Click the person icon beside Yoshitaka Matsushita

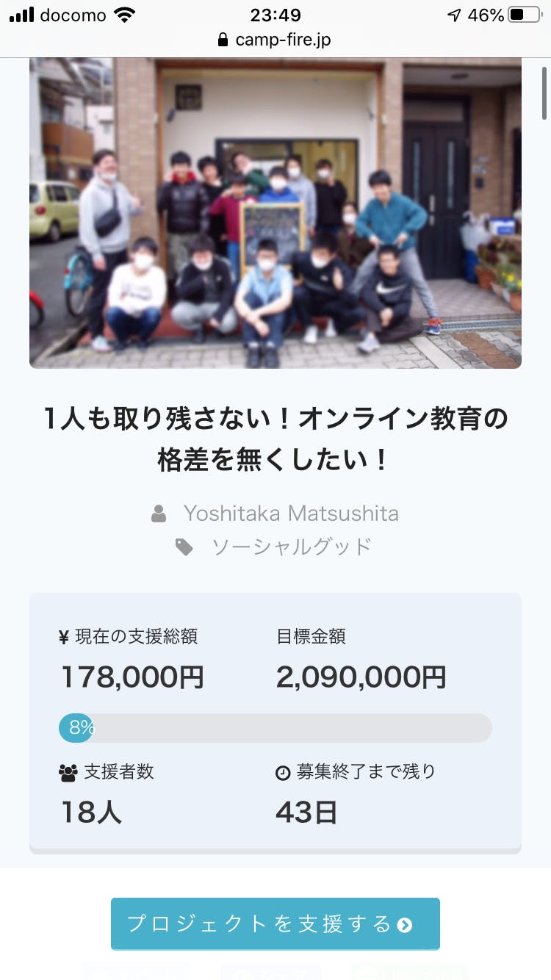click(159, 514)
